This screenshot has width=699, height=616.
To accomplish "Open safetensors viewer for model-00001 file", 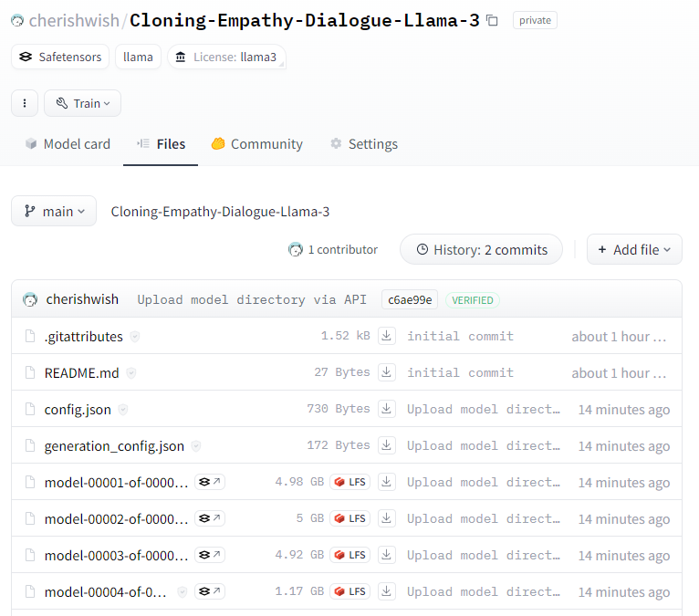I will 210,482.
